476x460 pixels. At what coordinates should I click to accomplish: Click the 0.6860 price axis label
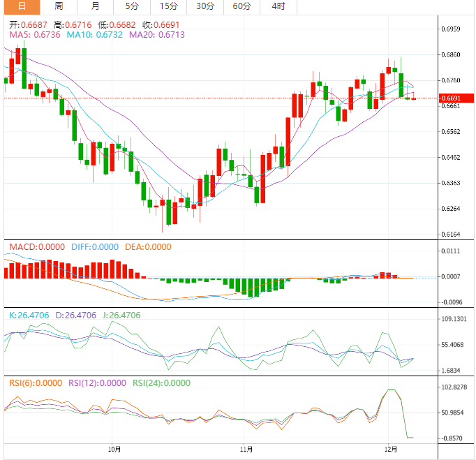coord(450,54)
